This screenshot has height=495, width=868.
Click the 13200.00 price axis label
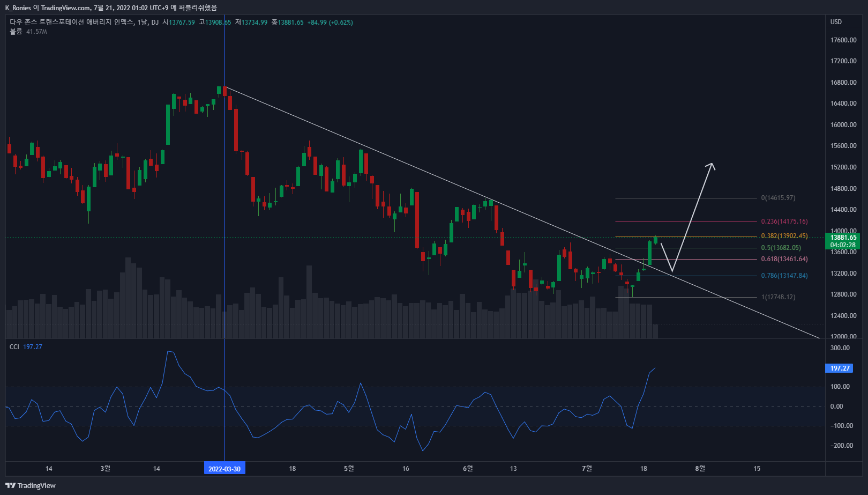[843, 274]
